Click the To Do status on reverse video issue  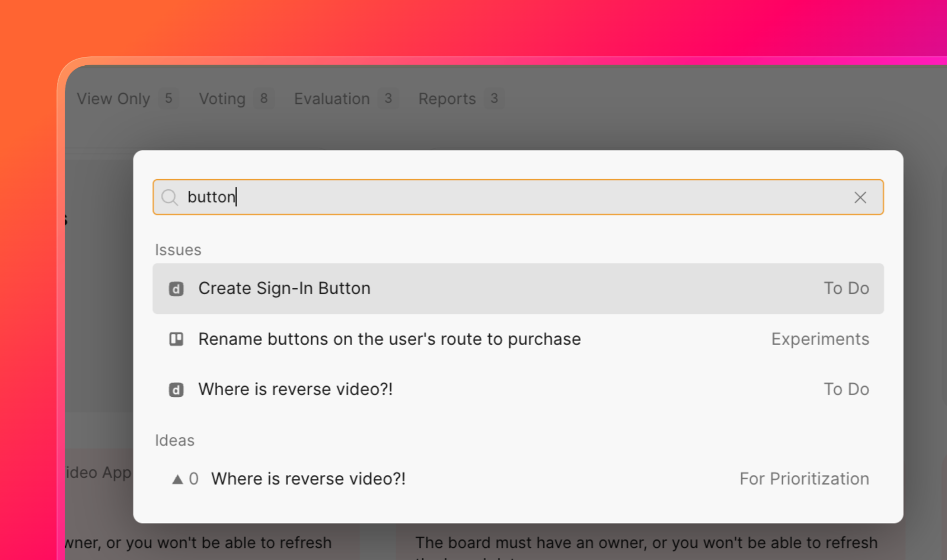846,389
